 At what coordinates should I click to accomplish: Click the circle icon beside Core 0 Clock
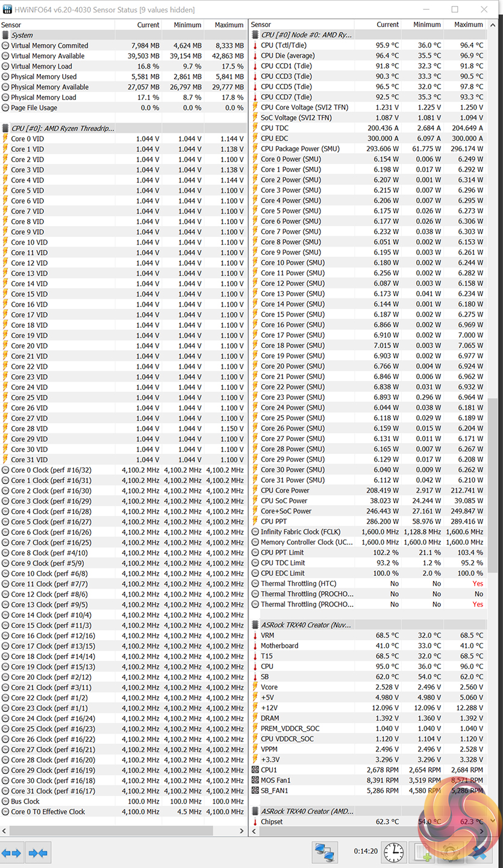pyautogui.click(x=5, y=470)
